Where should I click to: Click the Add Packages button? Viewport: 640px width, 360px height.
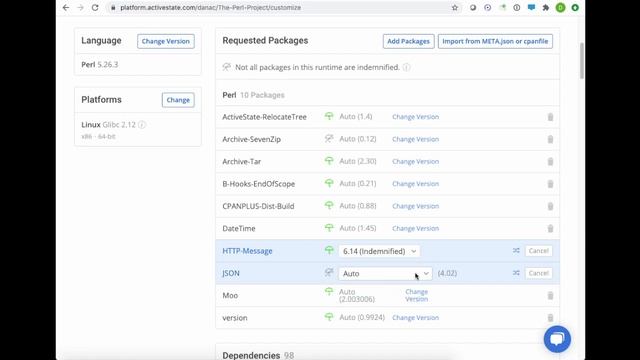point(408,41)
